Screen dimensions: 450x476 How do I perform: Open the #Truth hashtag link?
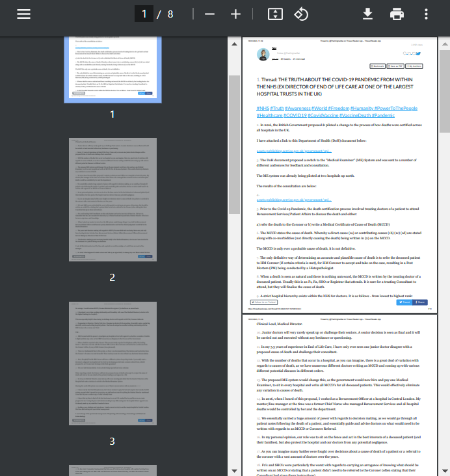tap(277, 108)
